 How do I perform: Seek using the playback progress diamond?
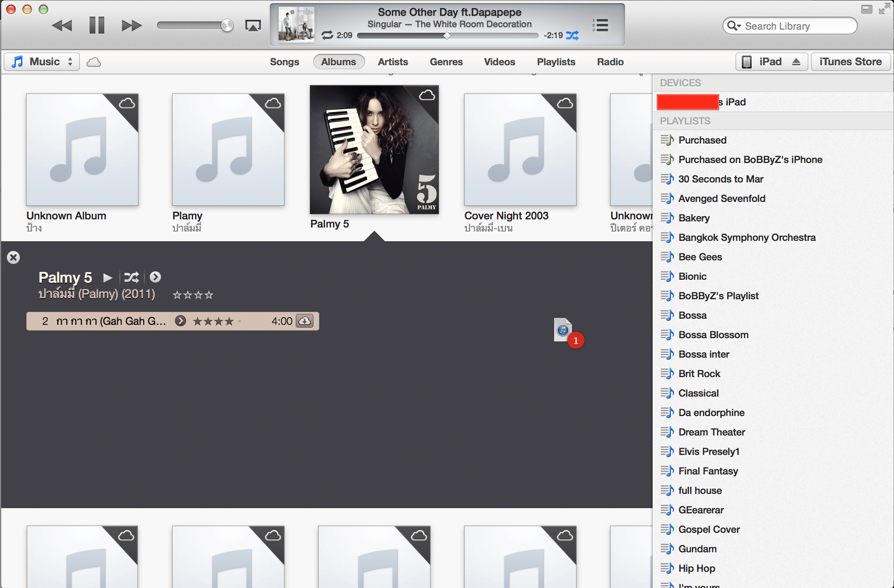[x=447, y=36]
